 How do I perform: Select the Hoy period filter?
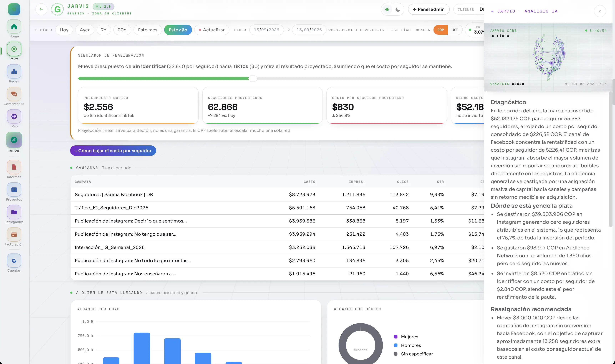(64, 30)
